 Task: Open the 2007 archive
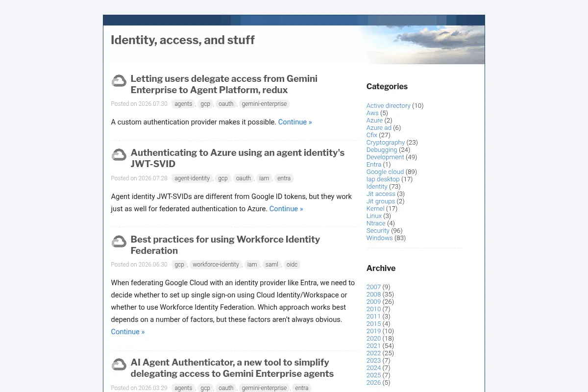(373, 287)
